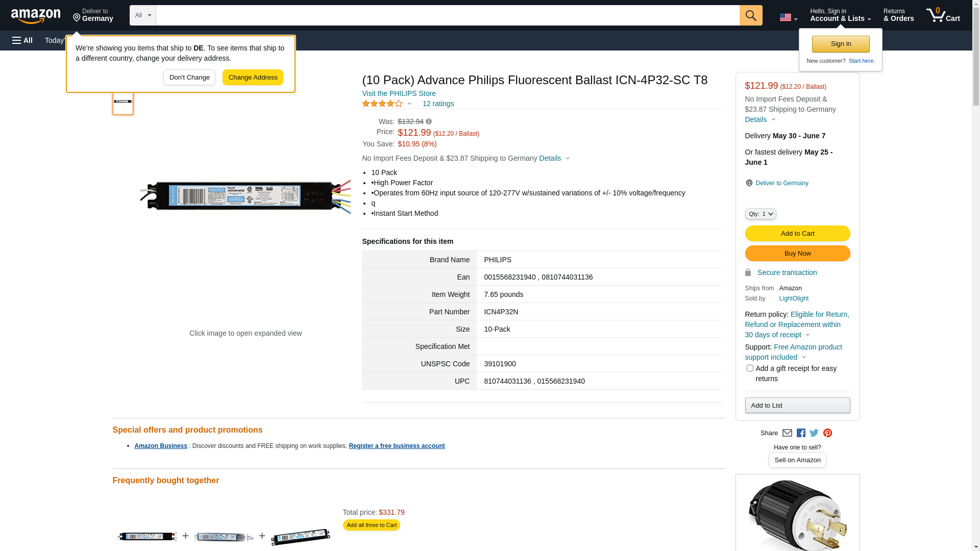Enable the gift receipt checkbox
This screenshot has width=980, height=551.
(750, 368)
